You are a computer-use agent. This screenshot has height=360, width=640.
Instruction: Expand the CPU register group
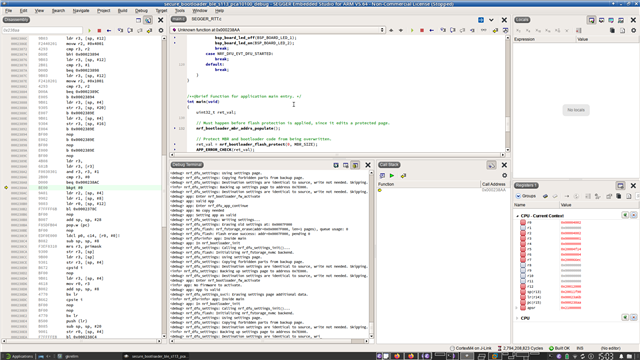tap(517, 318)
